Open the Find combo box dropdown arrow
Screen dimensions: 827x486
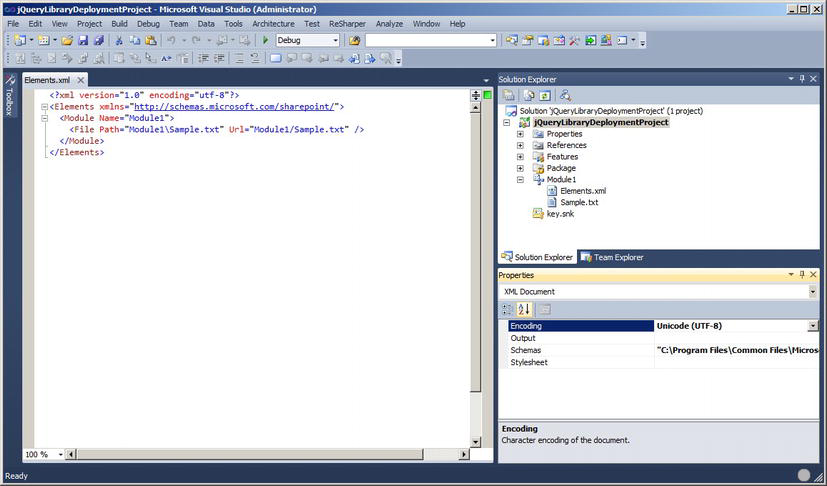[x=492, y=40]
